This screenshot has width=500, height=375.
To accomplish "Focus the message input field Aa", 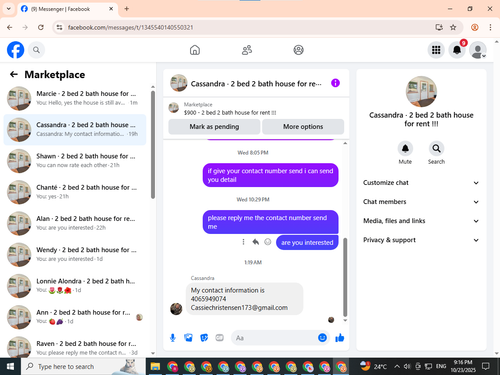I will pyautogui.click(x=274, y=338).
